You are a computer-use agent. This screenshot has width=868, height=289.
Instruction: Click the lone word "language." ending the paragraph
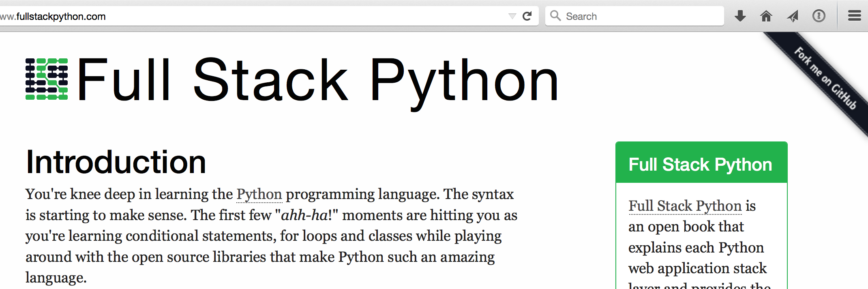coord(56,278)
